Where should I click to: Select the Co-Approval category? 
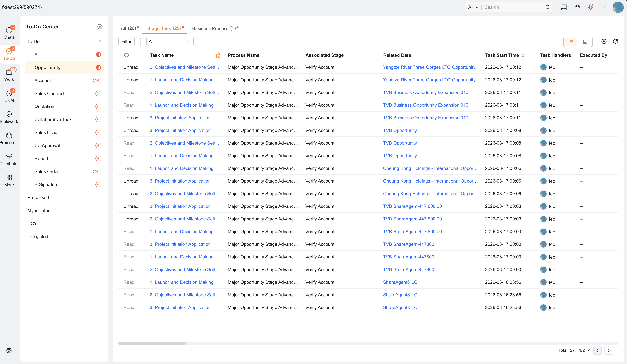65,145
